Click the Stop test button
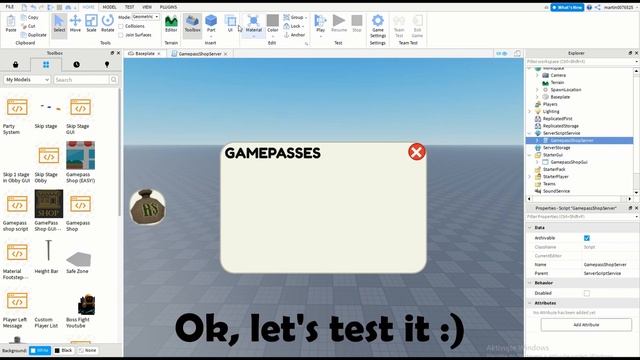This screenshot has width=640, height=360. click(x=357, y=24)
